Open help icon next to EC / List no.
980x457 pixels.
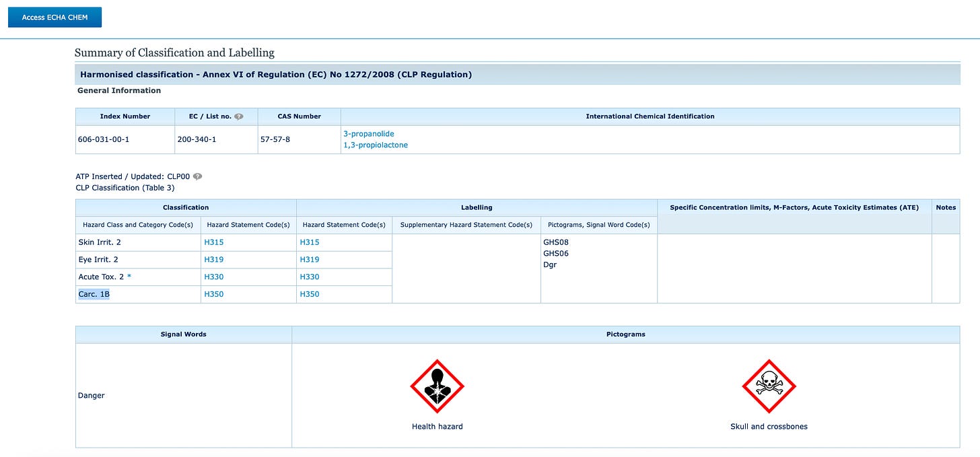click(238, 116)
